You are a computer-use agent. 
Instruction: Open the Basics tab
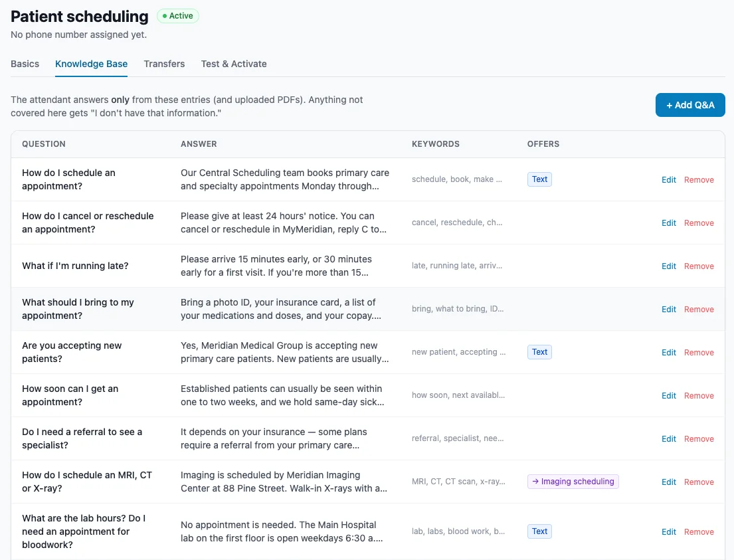point(25,64)
